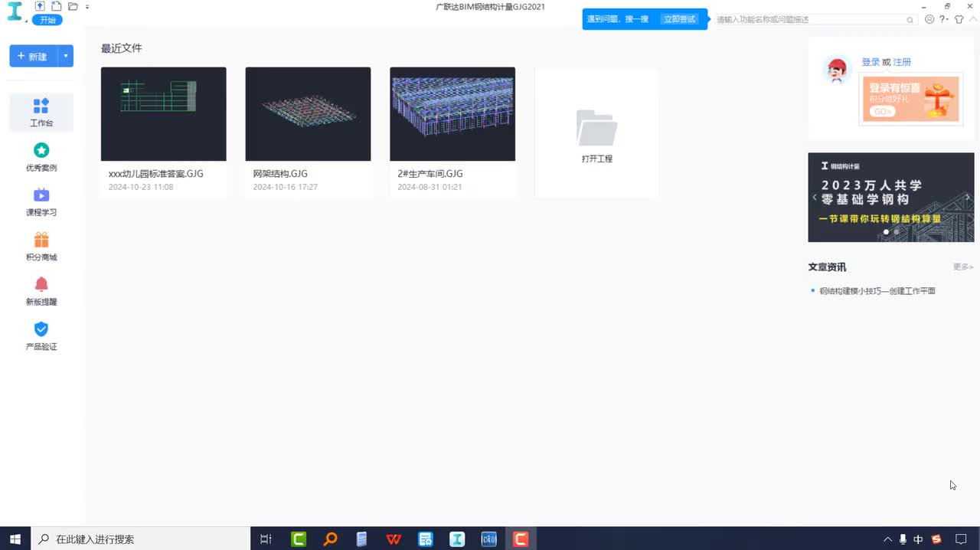The width and height of the screenshot is (980, 550).
Task: Open 新版提醒 new version reminder
Action: tap(41, 292)
